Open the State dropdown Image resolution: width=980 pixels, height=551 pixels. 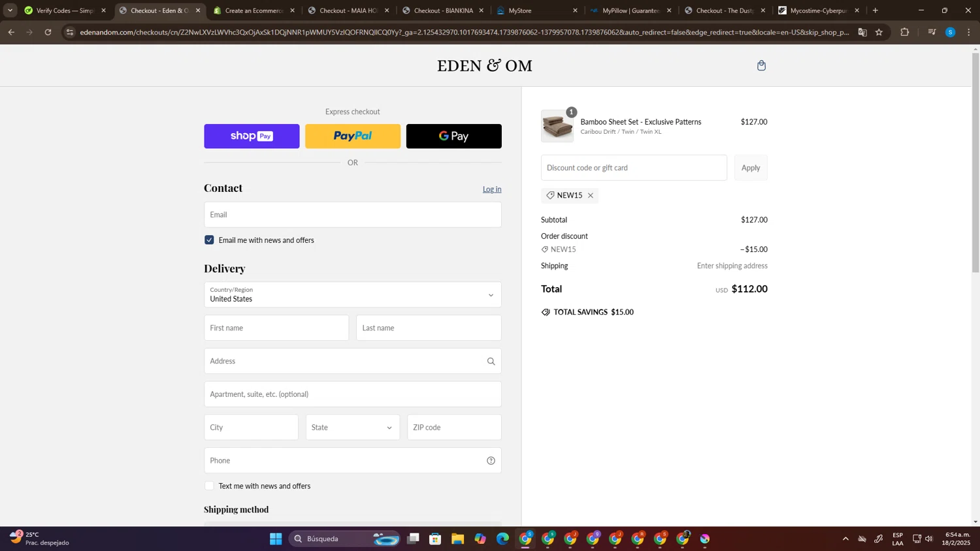(x=353, y=428)
